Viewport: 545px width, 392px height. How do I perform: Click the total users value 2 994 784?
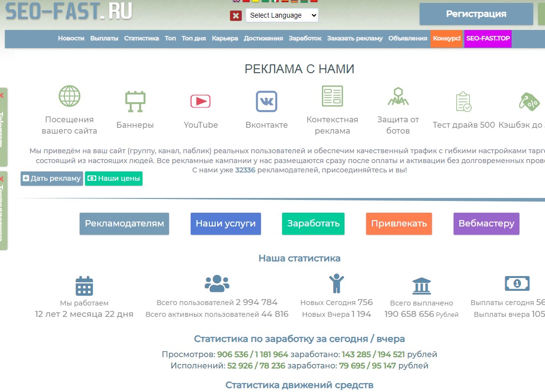tap(257, 302)
